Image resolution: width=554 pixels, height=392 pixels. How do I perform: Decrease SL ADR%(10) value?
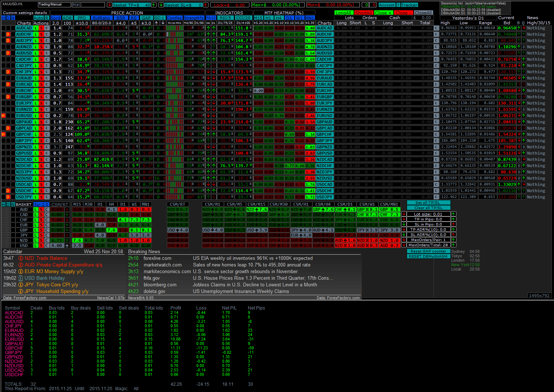pos(404,234)
